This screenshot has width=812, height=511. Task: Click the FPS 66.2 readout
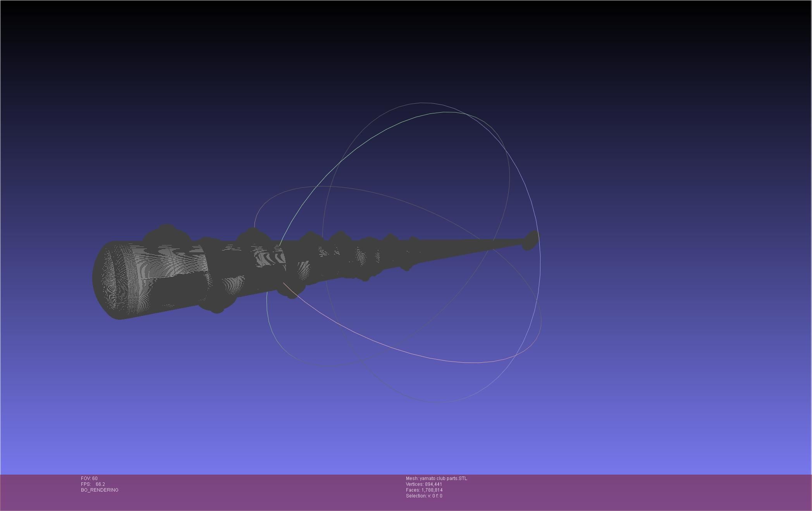[93, 484]
